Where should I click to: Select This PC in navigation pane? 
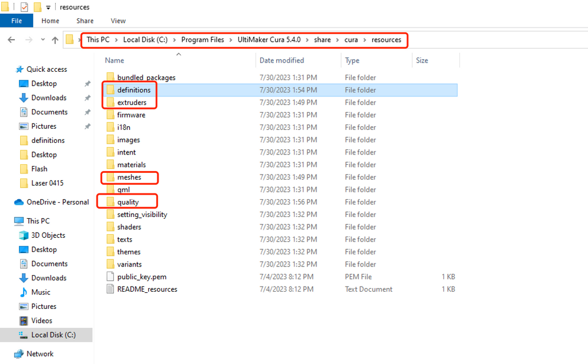[x=38, y=221]
